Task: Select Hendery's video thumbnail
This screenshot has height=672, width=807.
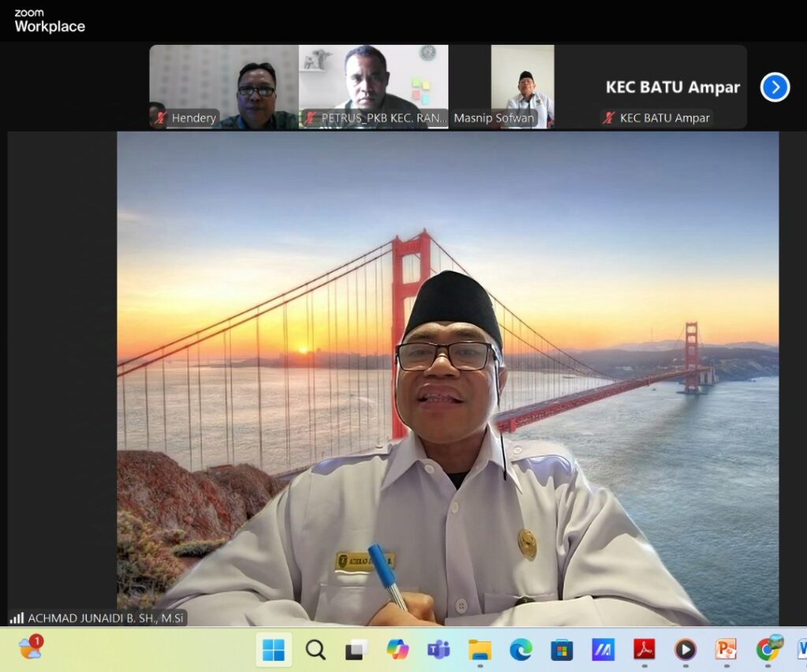Action: point(224,87)
